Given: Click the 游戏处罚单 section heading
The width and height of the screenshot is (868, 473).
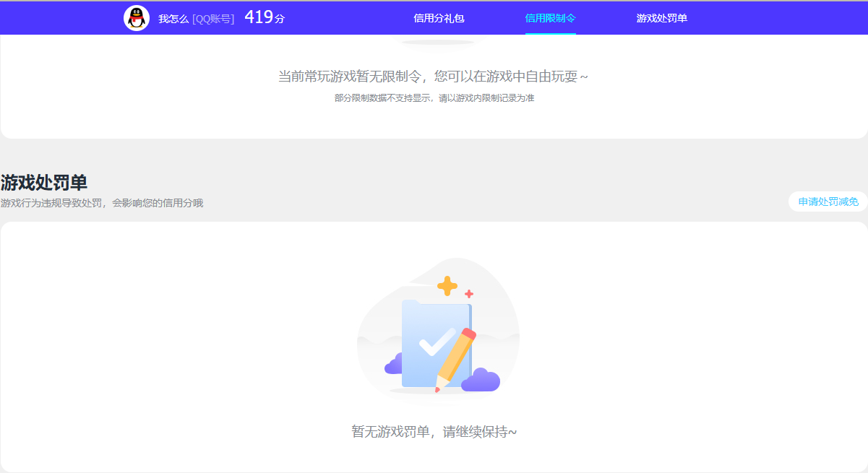Looking at the screenshot, I should (x=44, y=183).
